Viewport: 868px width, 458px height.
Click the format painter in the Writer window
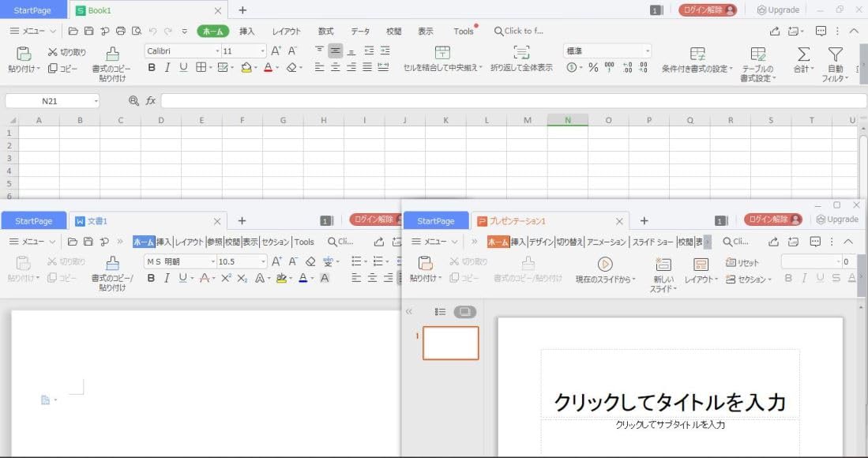(112, 264)
